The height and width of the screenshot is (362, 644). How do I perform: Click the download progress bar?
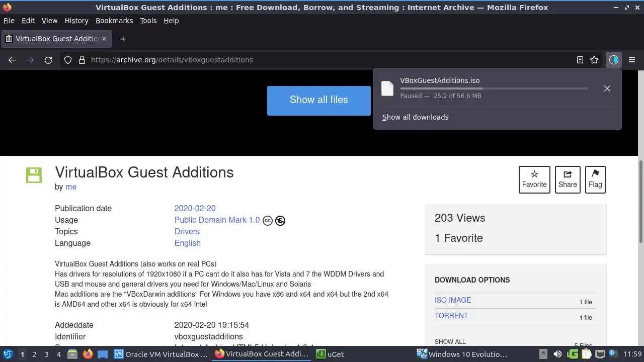(x=494, y=88)
